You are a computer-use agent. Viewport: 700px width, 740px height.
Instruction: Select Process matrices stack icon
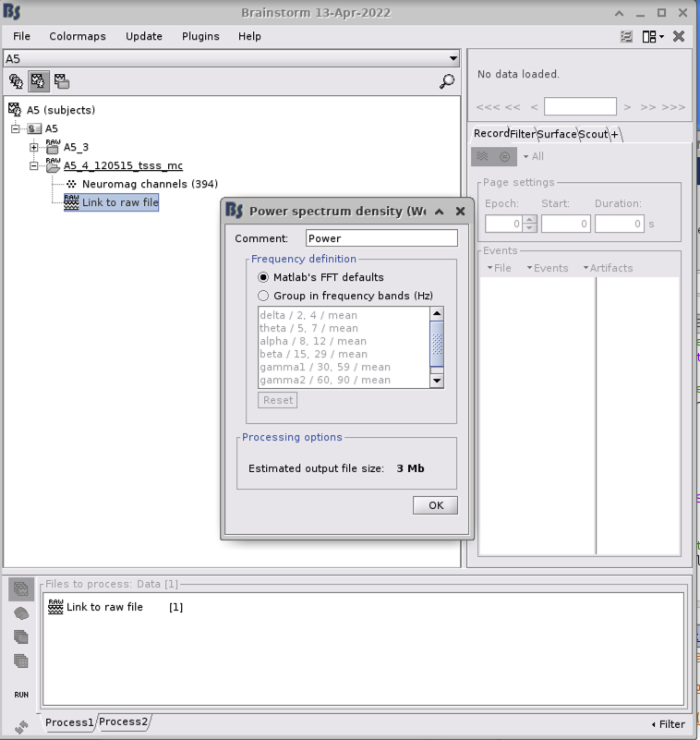click(21, 661)
